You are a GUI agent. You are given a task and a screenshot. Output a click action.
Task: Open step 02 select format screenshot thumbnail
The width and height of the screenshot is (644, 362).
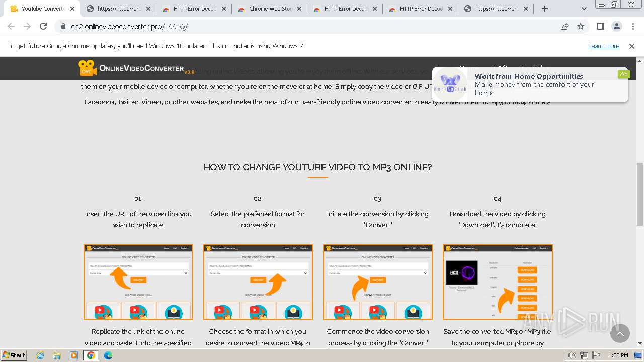pyautogui.click(x=258, y=282)
